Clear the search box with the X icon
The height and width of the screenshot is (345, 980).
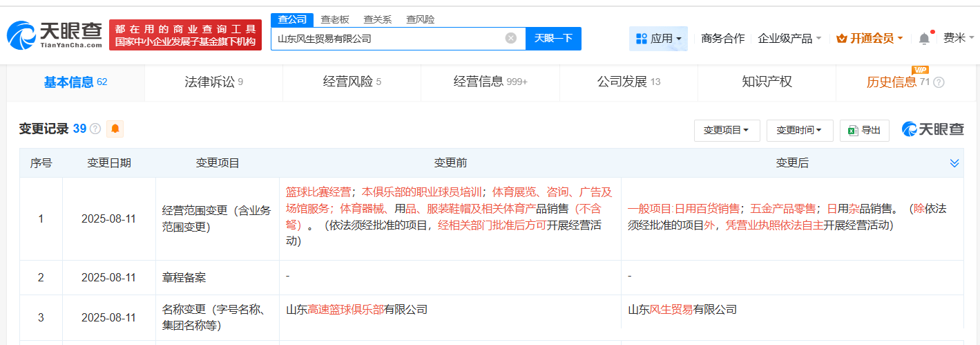click(x=510, y=39)
